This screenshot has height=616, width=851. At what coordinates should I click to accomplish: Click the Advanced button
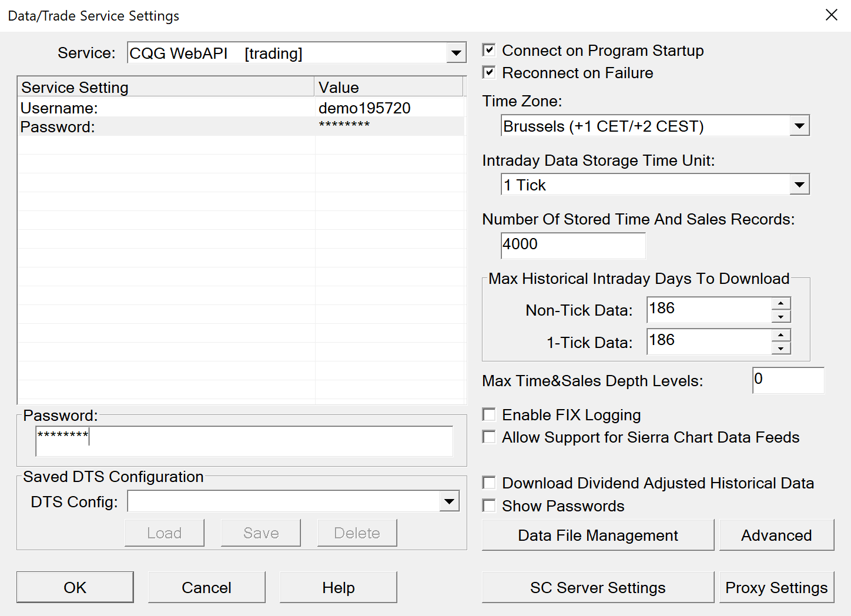click(x=776, y=535)
